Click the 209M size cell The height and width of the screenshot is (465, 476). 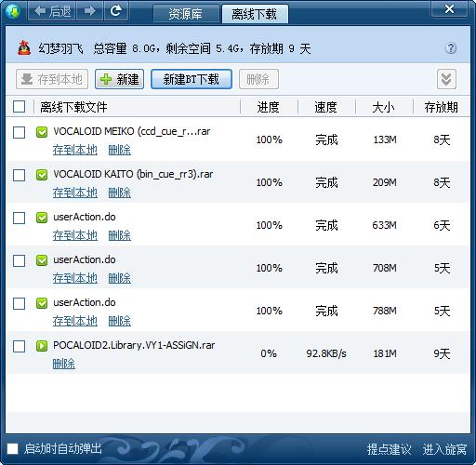click(x=385, y=182)
